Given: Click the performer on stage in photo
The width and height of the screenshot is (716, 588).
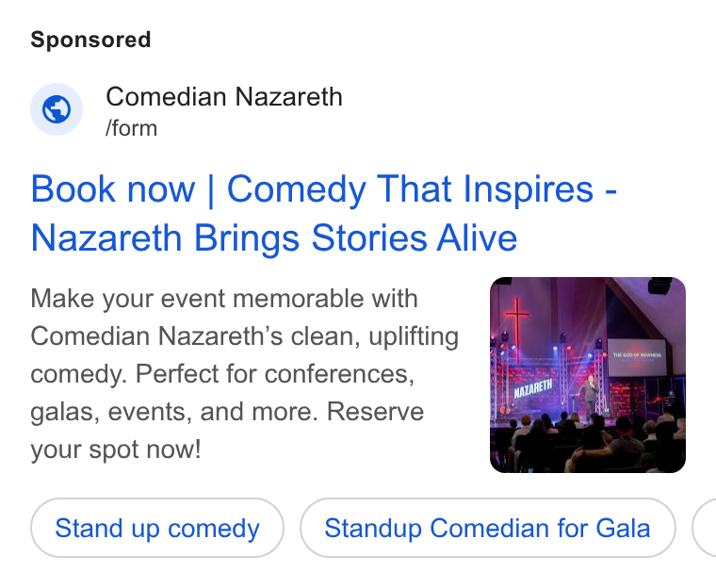Looking at the screenshot, I should pyautogui.click(x=591, y=395).
